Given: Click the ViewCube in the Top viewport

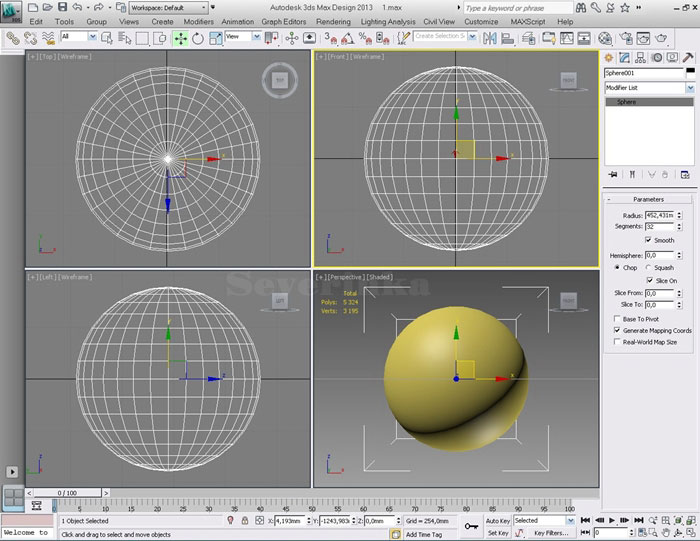Looking at the screenshot, I should point(280,80).
